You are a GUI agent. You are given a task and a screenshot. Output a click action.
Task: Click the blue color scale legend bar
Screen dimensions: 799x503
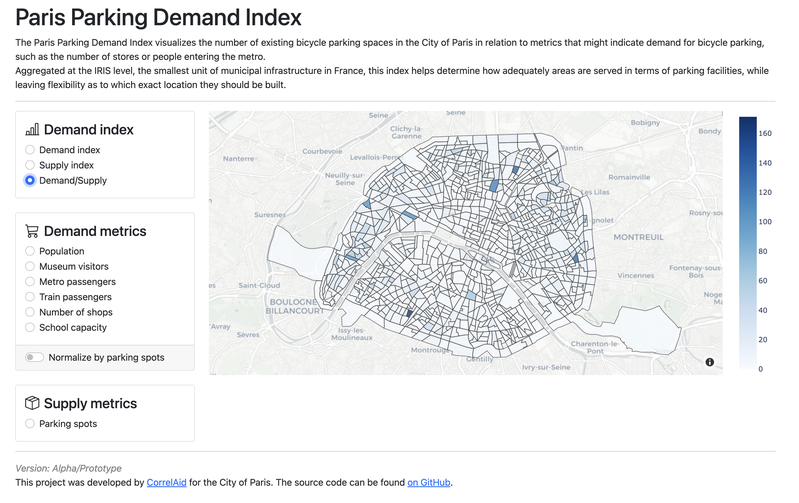[x=748, y=243]
